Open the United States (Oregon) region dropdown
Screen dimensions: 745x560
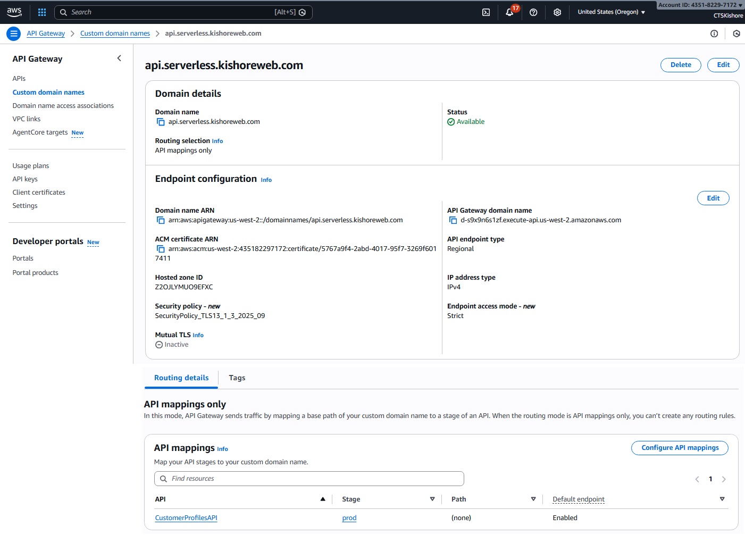pos(611,12)
